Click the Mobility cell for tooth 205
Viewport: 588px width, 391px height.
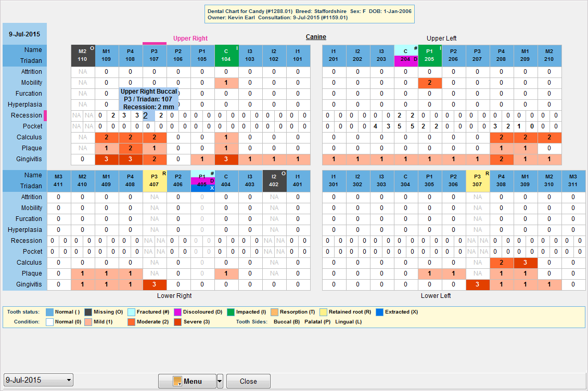point(429,83)
